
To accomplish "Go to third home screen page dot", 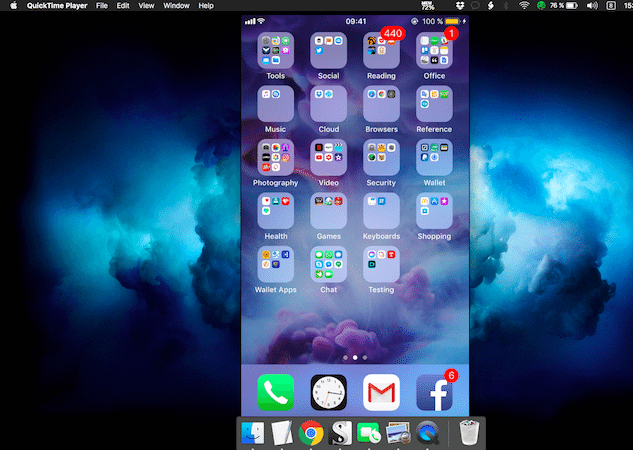I will [x=365, y=358].
